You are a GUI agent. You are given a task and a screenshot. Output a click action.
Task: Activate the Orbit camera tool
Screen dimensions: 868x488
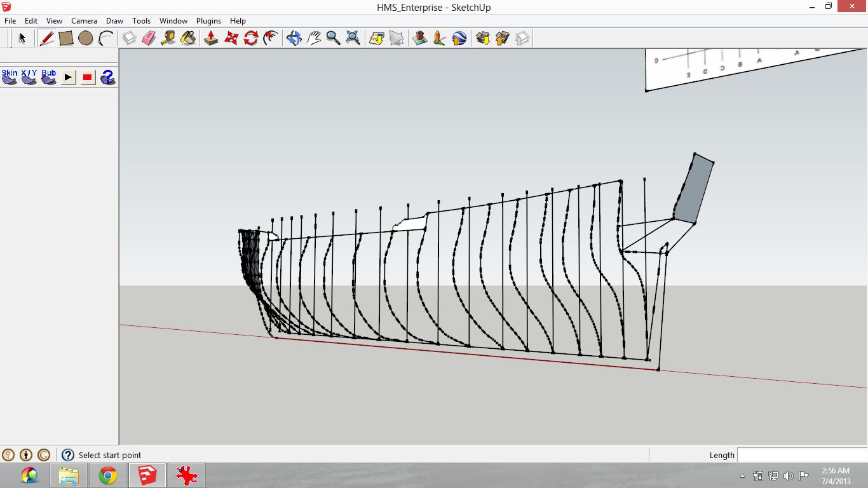pos(294,38)
